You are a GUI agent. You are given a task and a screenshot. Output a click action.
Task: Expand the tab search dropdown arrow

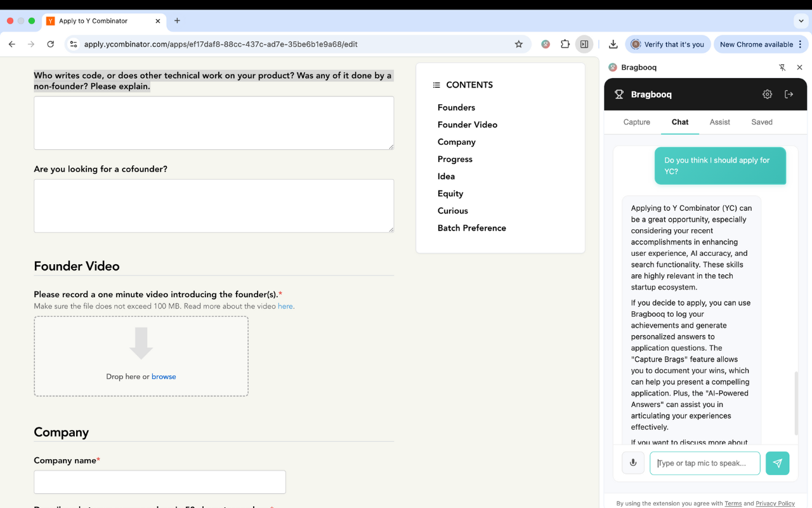click(x=801, y=21)
